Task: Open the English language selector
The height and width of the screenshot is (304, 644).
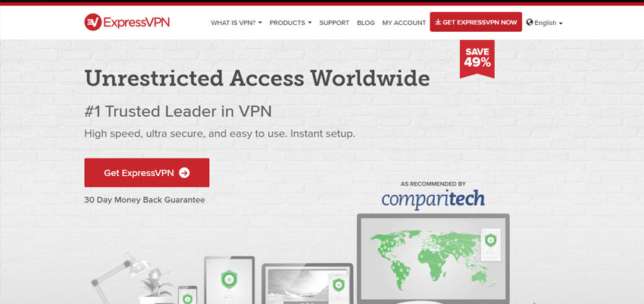Action: click(x=544, y=23)
